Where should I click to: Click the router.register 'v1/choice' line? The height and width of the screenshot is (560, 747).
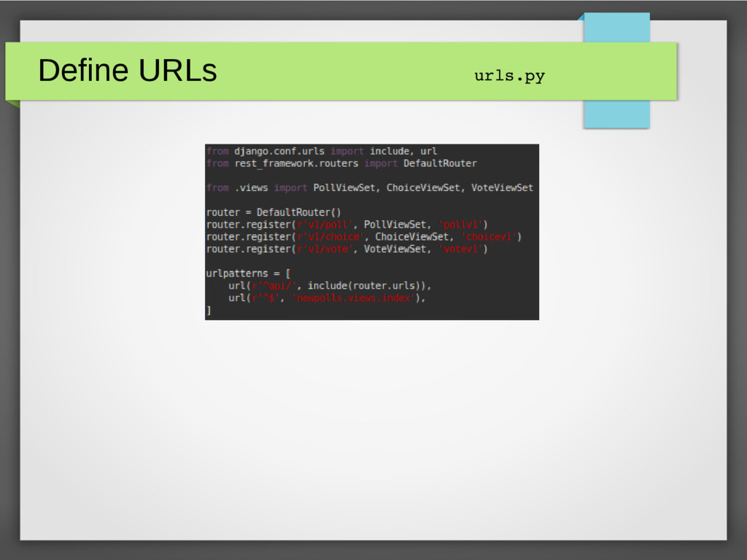point(364,237)
